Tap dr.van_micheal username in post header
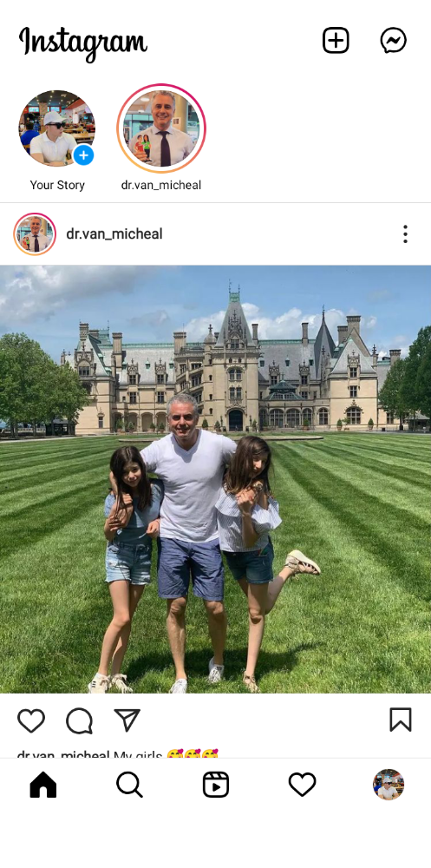Viewport: 431px width, 868px height. 114,234
